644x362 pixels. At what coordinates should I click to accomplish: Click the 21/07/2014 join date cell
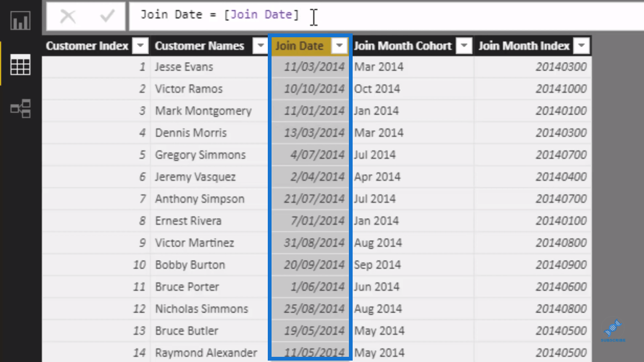(310, 199)
